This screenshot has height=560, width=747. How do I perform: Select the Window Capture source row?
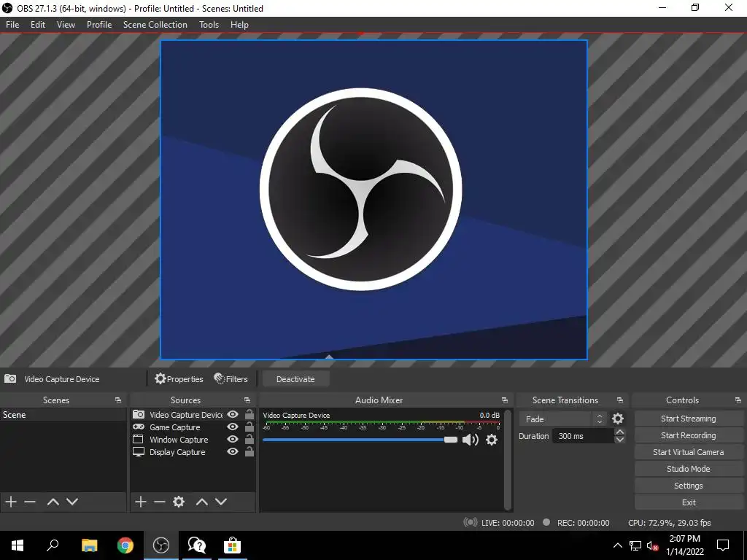193,440
